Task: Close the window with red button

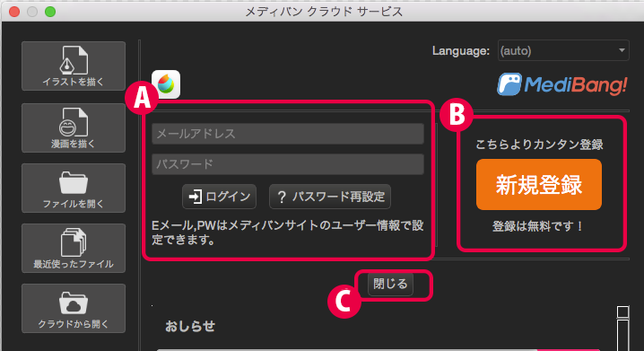Action: point(14,12)
